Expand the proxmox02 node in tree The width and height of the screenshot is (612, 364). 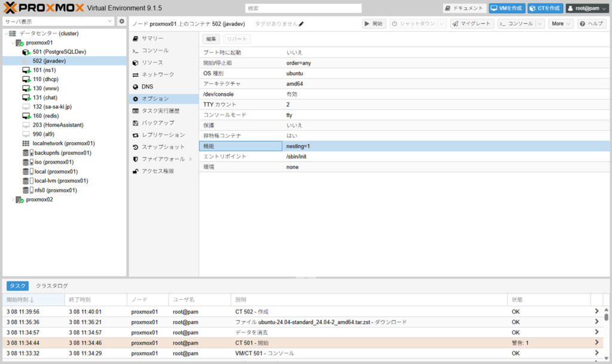pyautogui.click(x=13, y=200)
